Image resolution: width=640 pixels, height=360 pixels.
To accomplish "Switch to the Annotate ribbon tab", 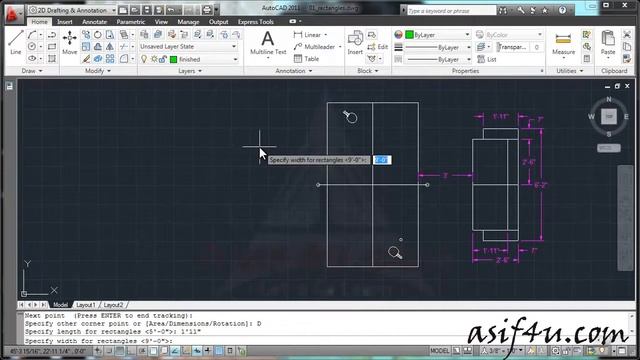I will coord(94,22).
